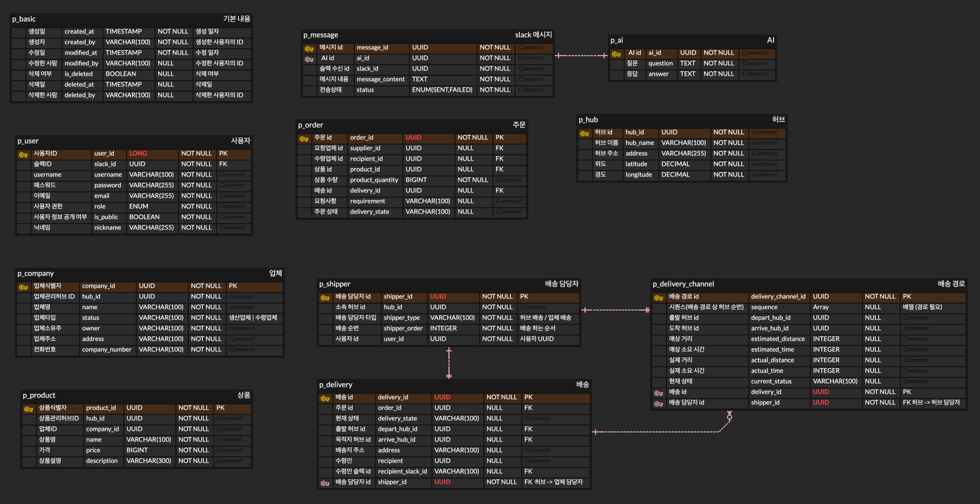This screenshot has height=504, width=980.
Task: Click the shipper_type column in p_shipper
Action: (402, 318)
